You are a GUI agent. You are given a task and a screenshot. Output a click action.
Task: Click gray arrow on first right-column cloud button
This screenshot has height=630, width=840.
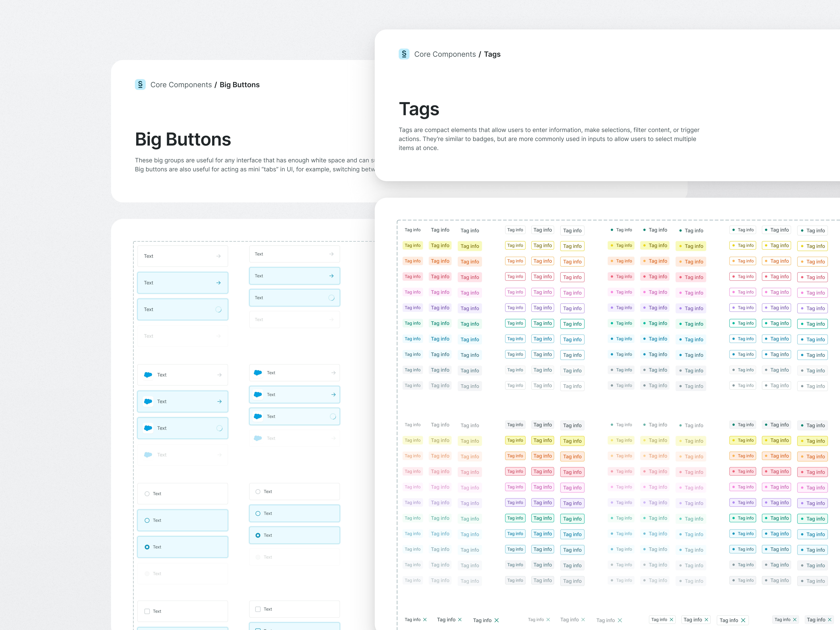[x=333, y=373]
